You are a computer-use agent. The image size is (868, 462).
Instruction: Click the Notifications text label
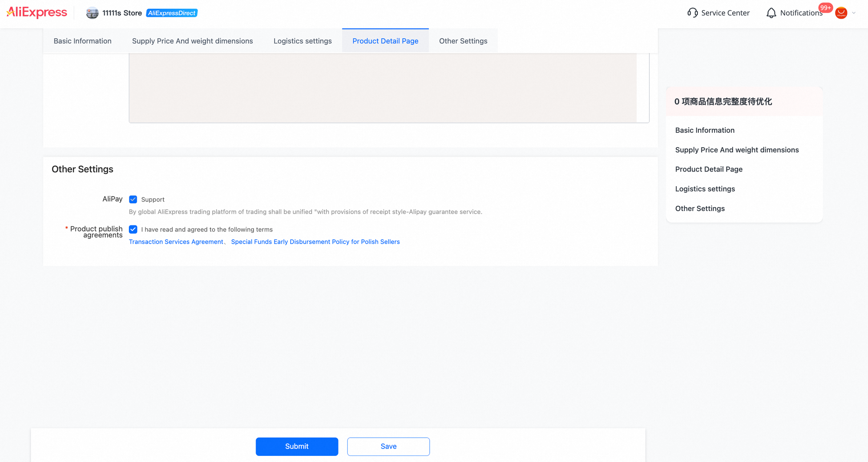pyautogui.click(x=801, y=13)
